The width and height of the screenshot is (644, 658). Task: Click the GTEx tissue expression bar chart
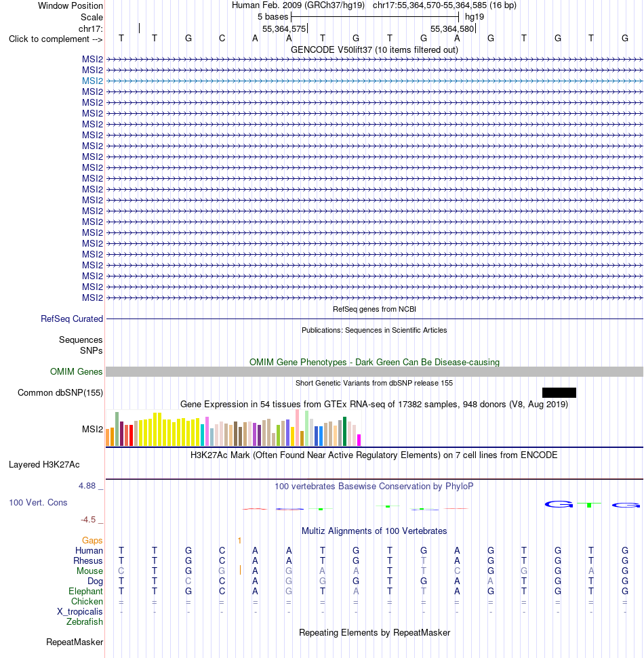tap(233, 428)
